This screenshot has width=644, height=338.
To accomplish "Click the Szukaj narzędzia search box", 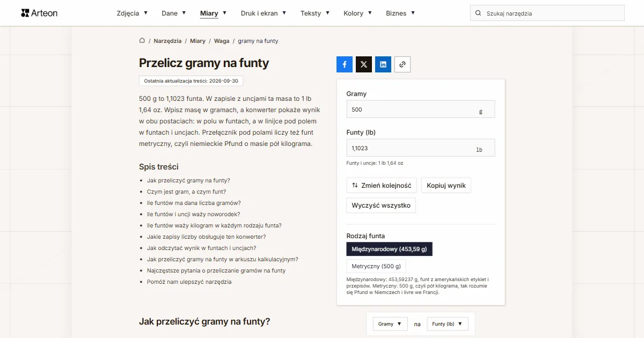I will coord(547,13).
